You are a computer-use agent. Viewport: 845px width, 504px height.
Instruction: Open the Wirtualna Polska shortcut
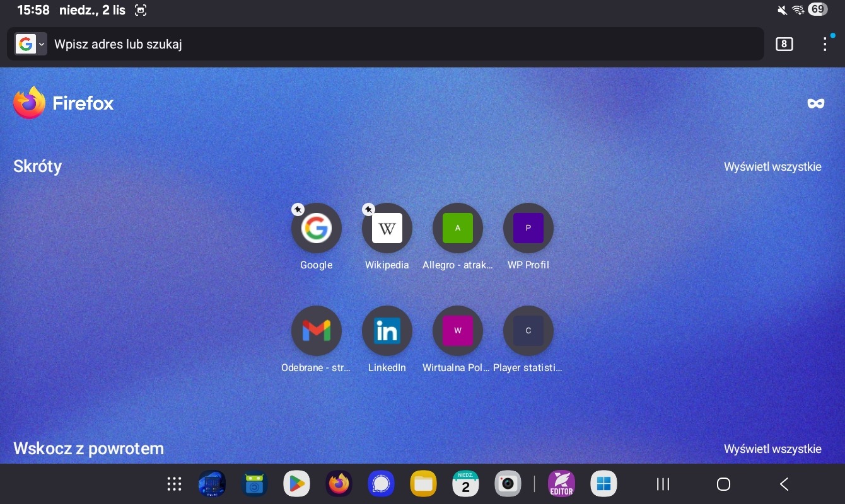click(x=457, y=331)
